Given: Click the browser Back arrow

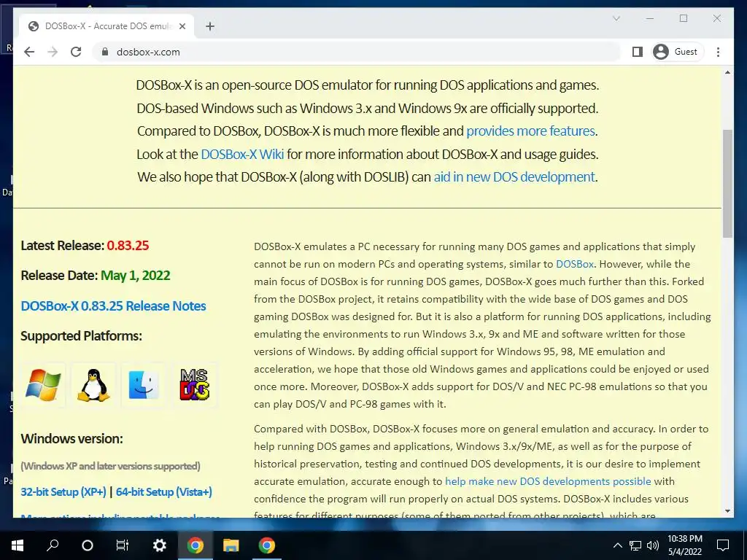Looking at the screenshot, I should 29,52.
